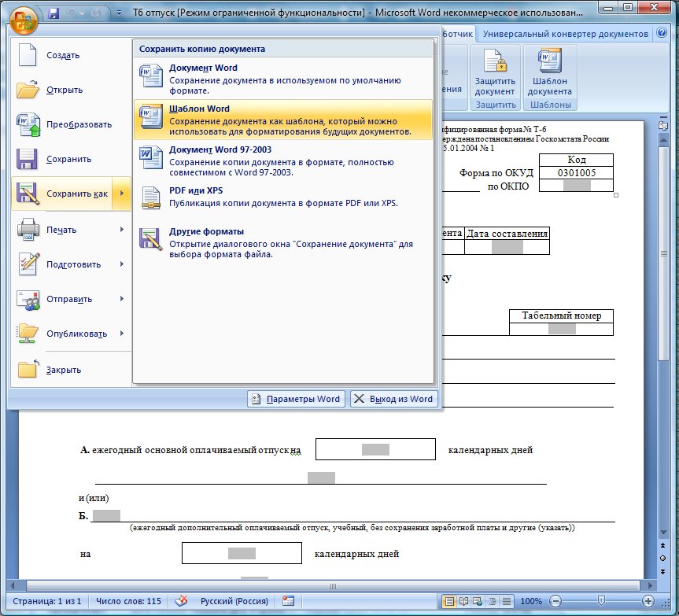Click Русский (Россия) language indicator

[x=234, y=601]
